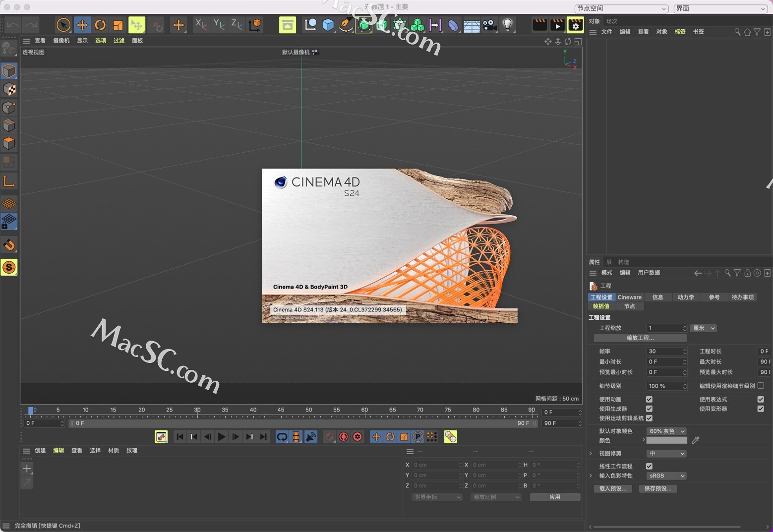The image size is (773, 532).
Task: Open material manager 创建 menu
Action: 40,450
